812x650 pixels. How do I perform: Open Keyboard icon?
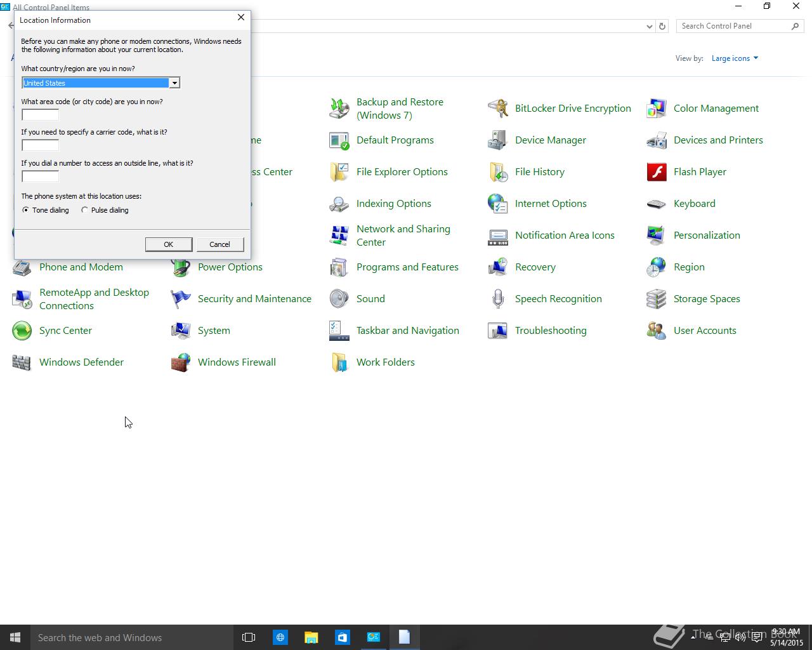coord(657,204)
